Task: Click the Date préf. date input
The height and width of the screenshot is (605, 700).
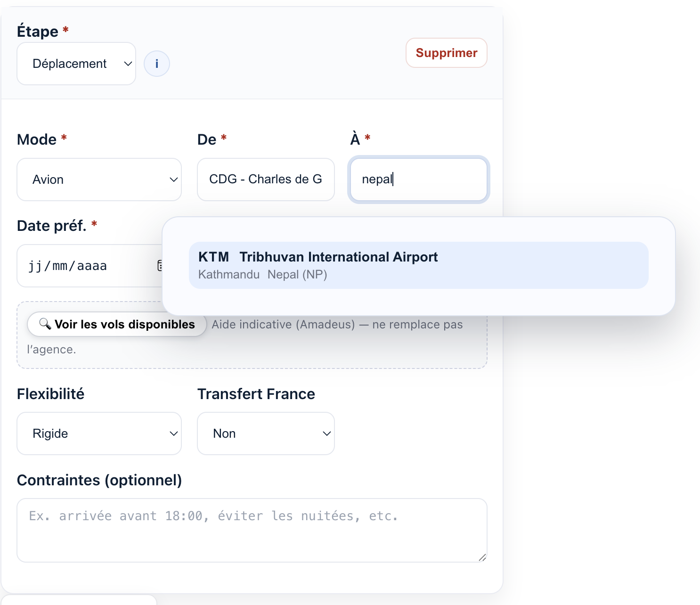Action: [x=85, y=266]
